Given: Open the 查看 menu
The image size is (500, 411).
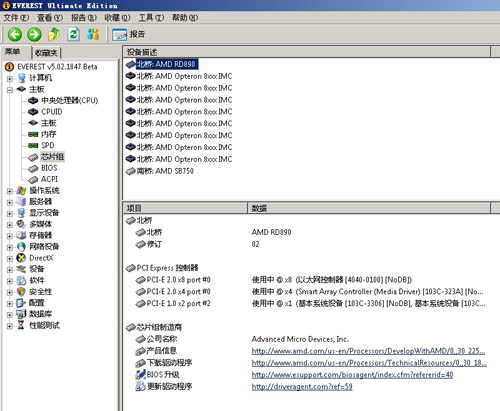Looking at the screenshot, I should (50, 18).
